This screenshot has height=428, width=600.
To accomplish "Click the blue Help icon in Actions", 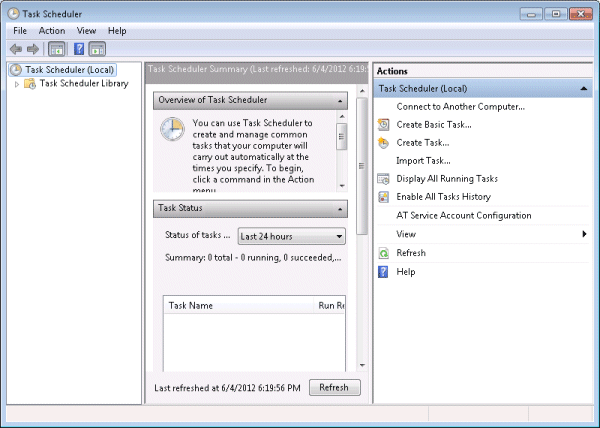I will (383, 272).
